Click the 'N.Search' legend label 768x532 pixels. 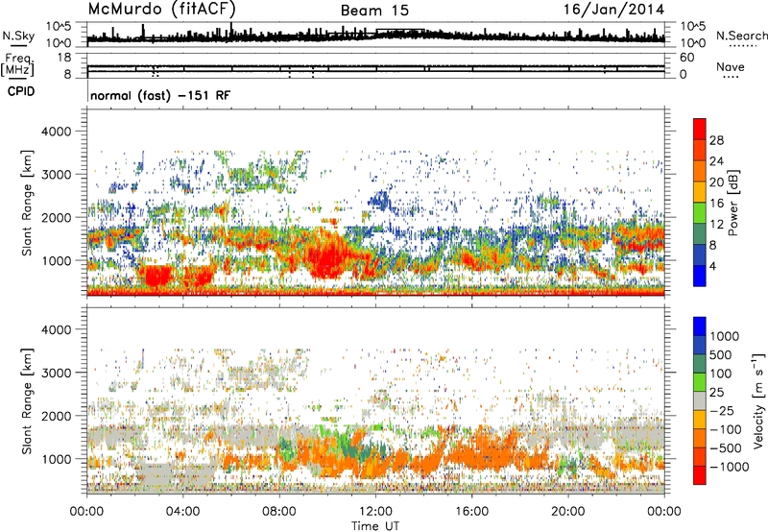[x=741, y=36]
